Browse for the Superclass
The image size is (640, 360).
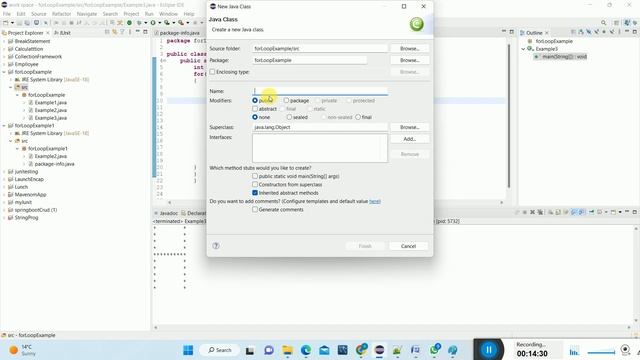pyautogui.click(x=409, y=127)
